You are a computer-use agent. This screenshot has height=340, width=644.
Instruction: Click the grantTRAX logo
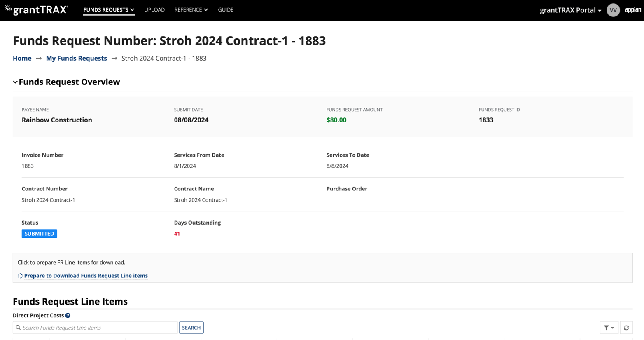pyautogui.click(x=36, y=10)
